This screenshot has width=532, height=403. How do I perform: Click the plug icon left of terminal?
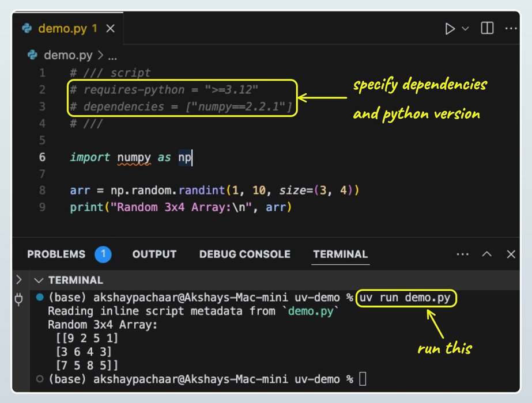[x=20, y=298]
